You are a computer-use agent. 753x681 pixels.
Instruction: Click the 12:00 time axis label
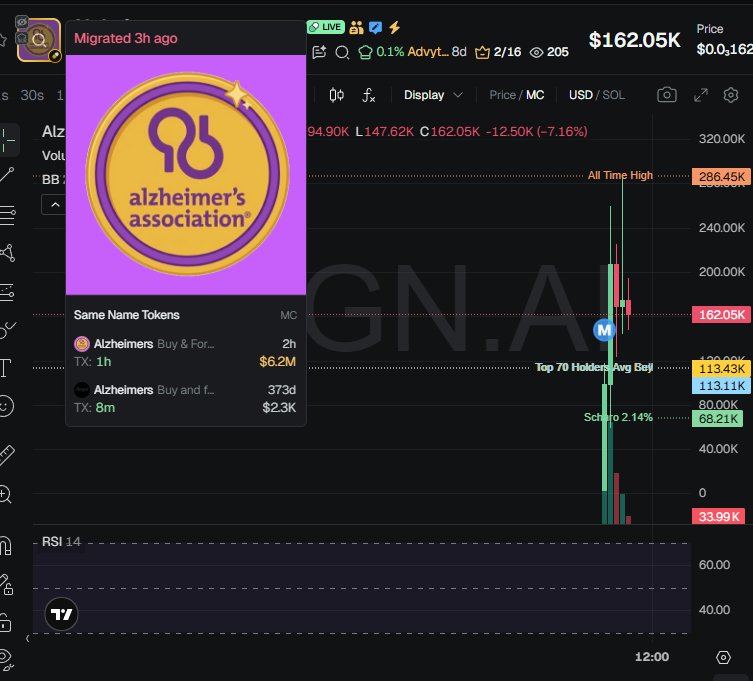point(652,657)
